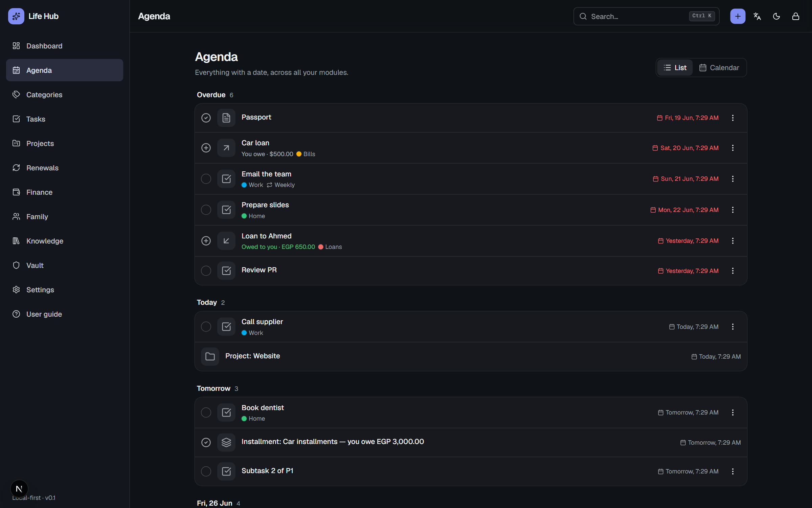Click the Ctrl K shortcut badge

tap(702, 16)
